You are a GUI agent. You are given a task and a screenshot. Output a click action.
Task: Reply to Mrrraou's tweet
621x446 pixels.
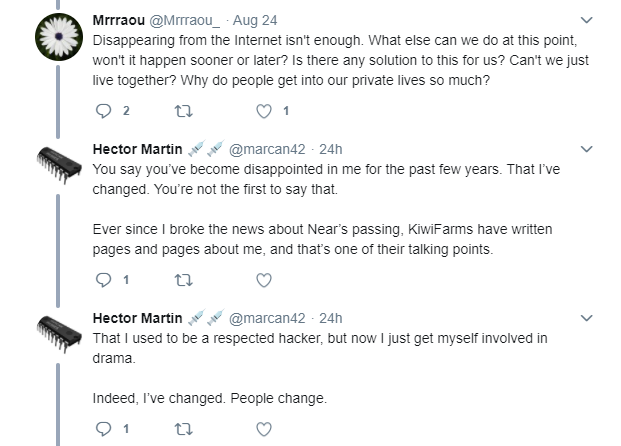point(104,111)
